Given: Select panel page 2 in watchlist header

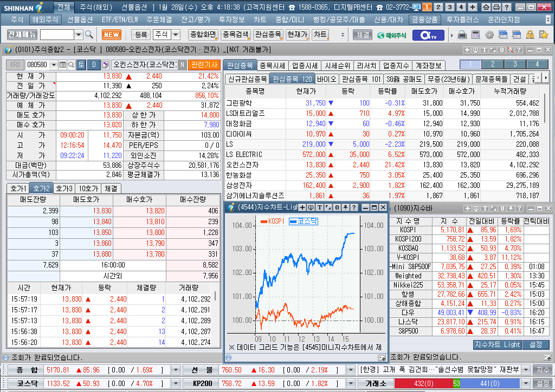Looking at the screenshot, I should coord(492,64).
